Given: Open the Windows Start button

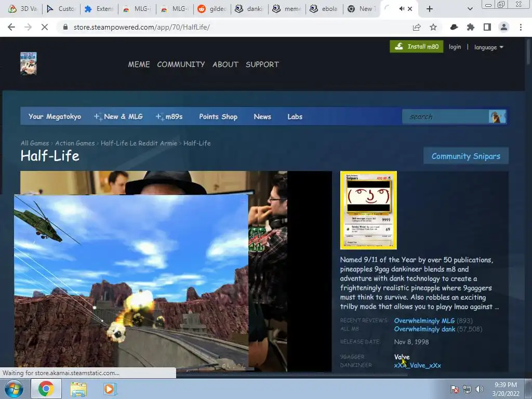Looking at the screenshot, I should tap(14, 389).
